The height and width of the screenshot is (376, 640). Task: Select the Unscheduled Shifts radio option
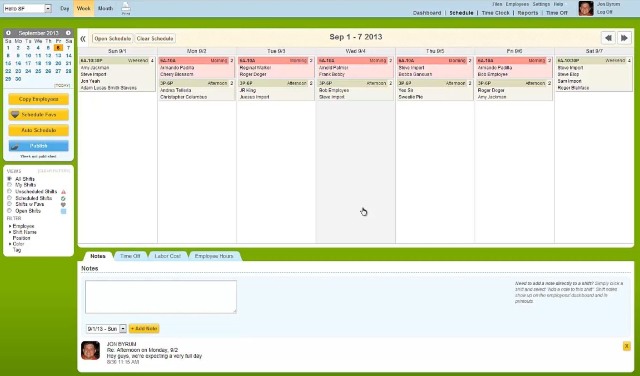point(9,191)
